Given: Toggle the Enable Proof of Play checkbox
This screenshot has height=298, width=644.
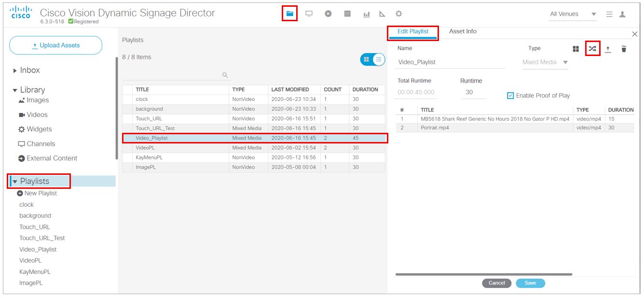Looking at the screenshot, I should (x=510, y=96).
